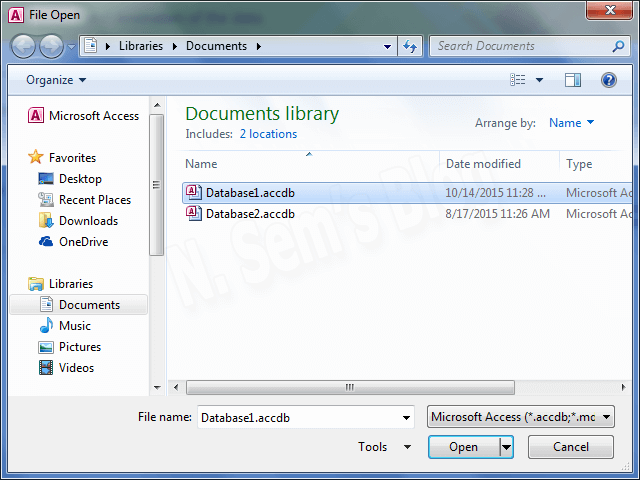Open the File name history dropdown arrow
This screenshot has width=640, height=480.
pos(406,417)
